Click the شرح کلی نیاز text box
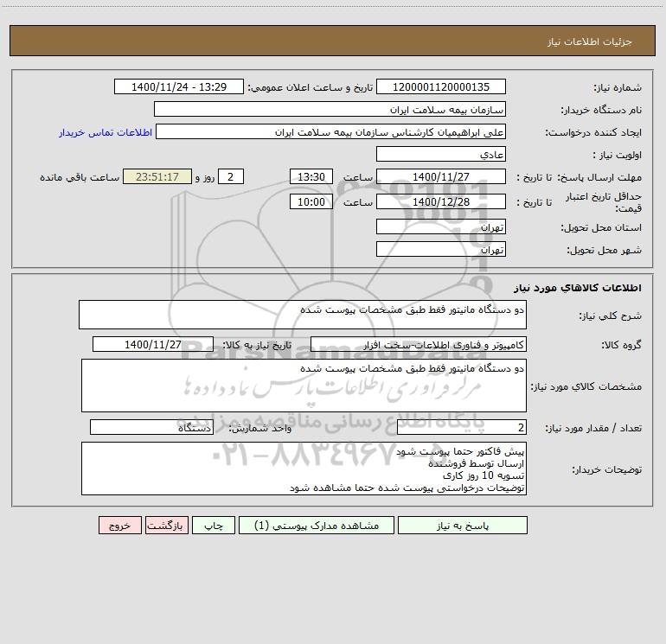 [303, 315]
